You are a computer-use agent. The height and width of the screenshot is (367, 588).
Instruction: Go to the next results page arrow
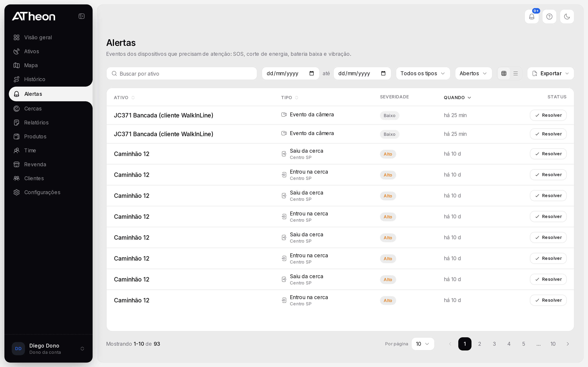tap(568, 344)
